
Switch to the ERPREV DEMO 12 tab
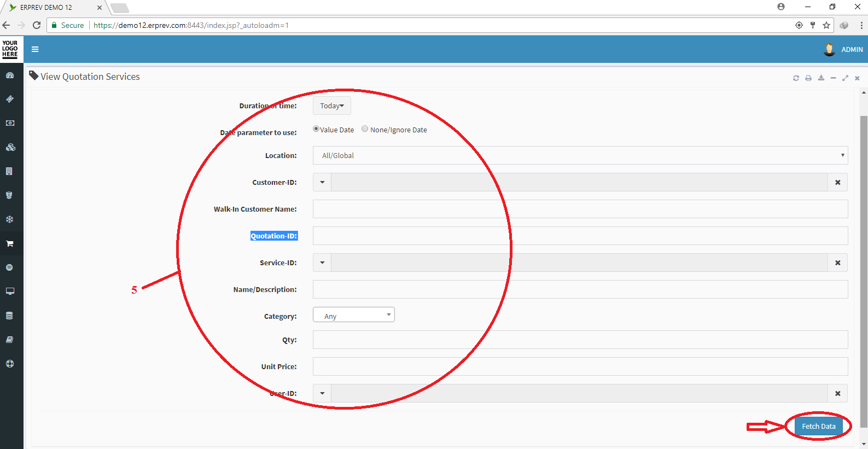pos(53,8)
